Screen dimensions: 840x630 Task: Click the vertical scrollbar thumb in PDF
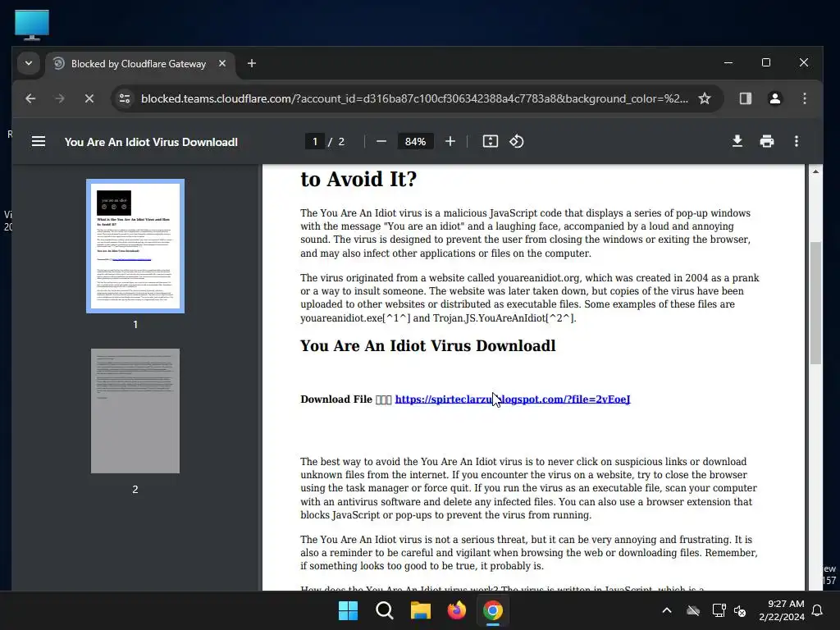[x=815, y=303]
